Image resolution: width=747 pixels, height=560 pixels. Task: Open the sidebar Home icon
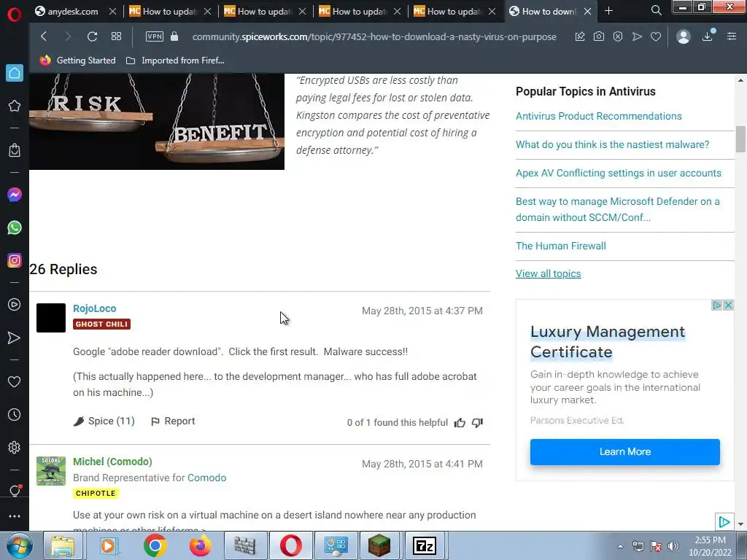(15, 73)
